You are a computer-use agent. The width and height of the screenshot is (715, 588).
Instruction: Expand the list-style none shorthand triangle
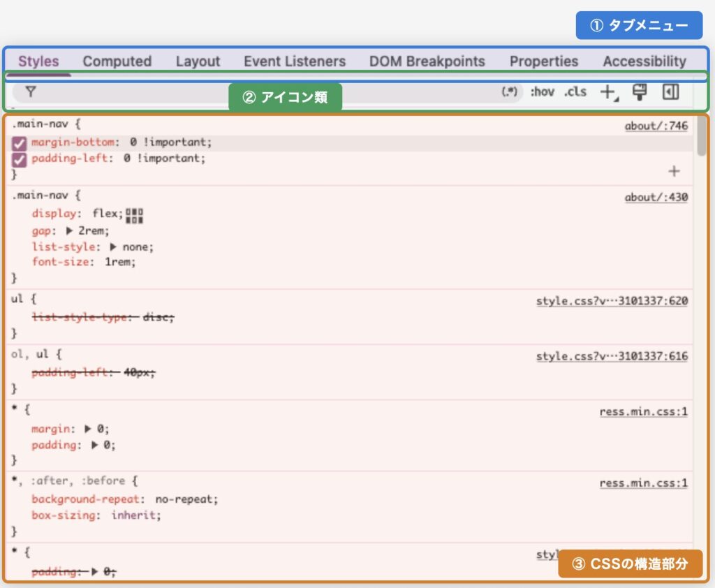[x=113, y=247]
